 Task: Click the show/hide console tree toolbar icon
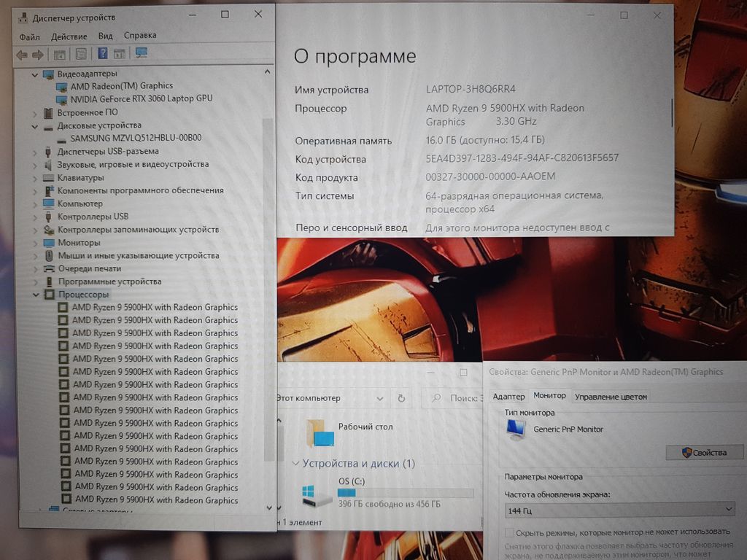point(60,55)
